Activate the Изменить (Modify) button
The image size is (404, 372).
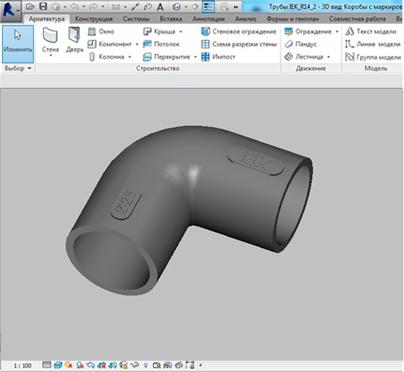pos(18,44)
